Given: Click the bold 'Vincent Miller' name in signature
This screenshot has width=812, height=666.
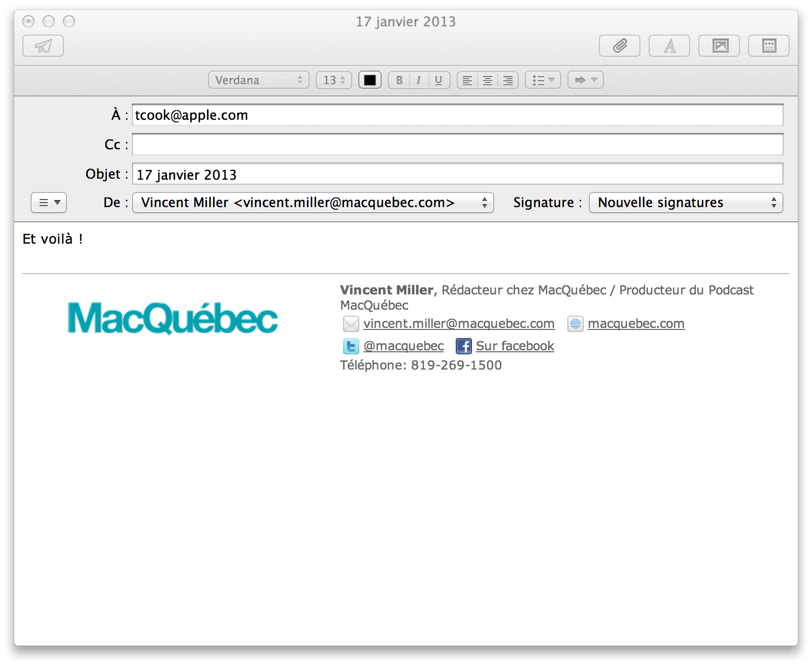Looking at the screenshot, I should (x=387, y=290).
